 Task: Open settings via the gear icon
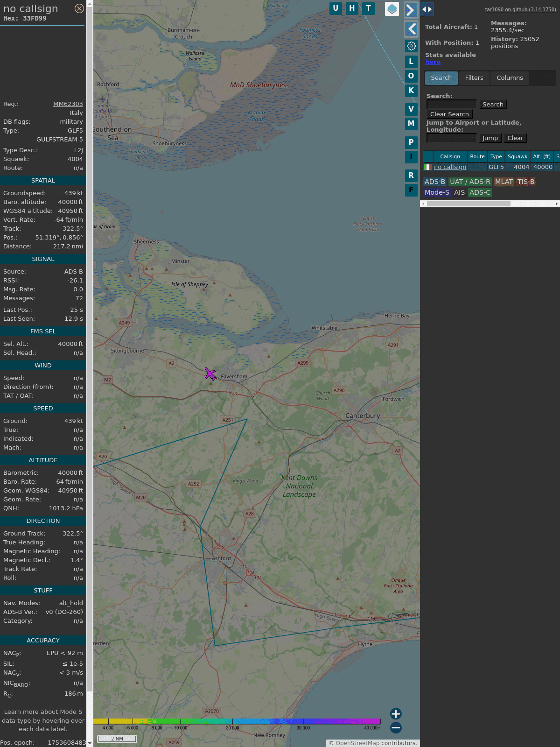(411, 46)
